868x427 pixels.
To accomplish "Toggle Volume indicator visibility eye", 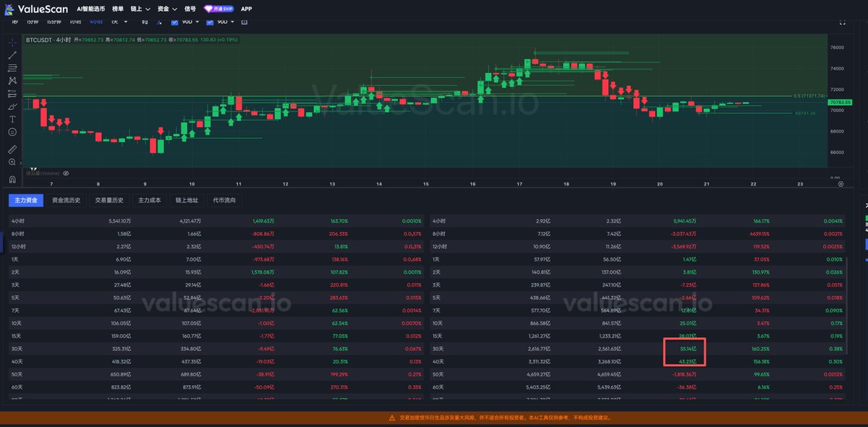I will pyautogui.click(x=66, y=174).
